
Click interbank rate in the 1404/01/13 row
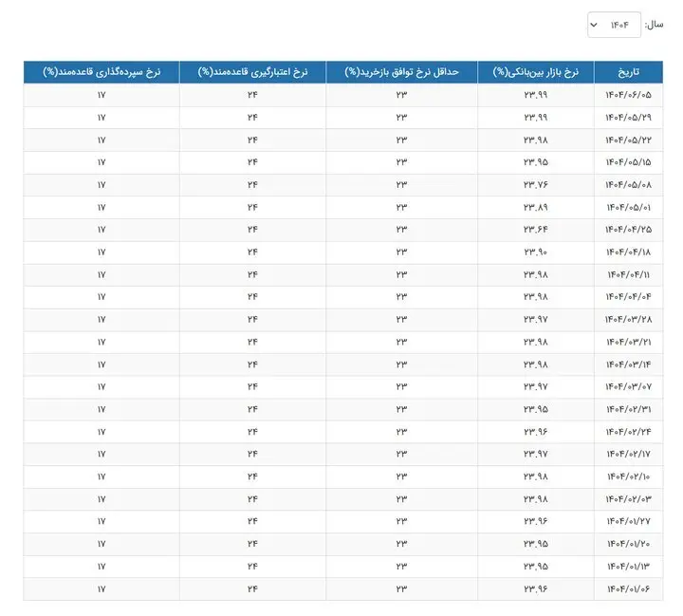click(536, 567)
